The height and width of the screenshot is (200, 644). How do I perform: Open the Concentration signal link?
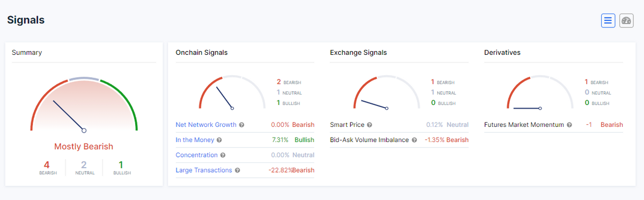(x=196, y=155)
